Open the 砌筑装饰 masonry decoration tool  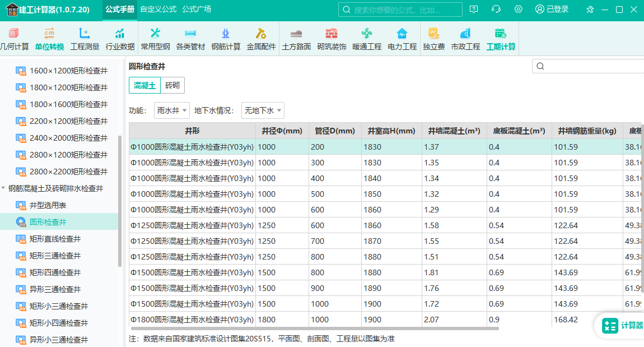click(x=332, y=39)
